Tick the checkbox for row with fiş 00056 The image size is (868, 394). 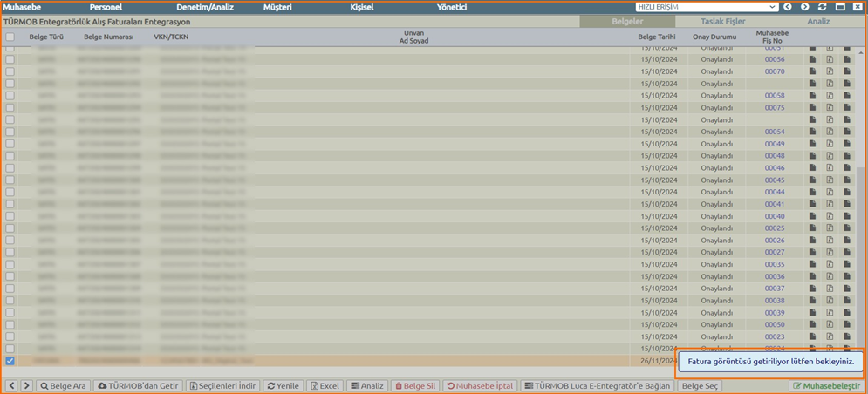(x=10, y=60)
